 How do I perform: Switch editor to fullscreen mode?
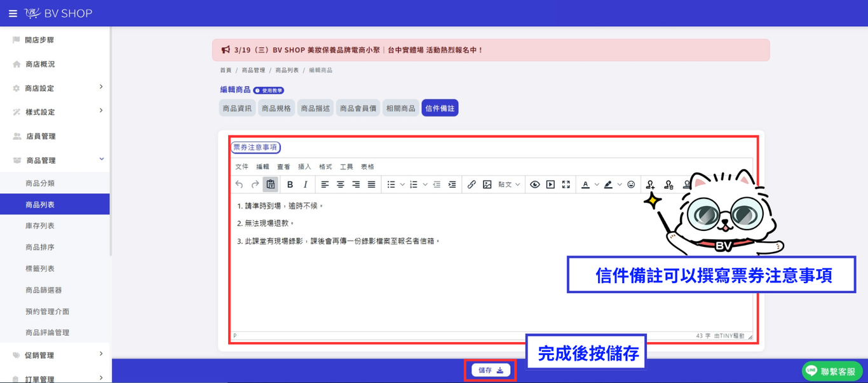(x=566, y=185)
